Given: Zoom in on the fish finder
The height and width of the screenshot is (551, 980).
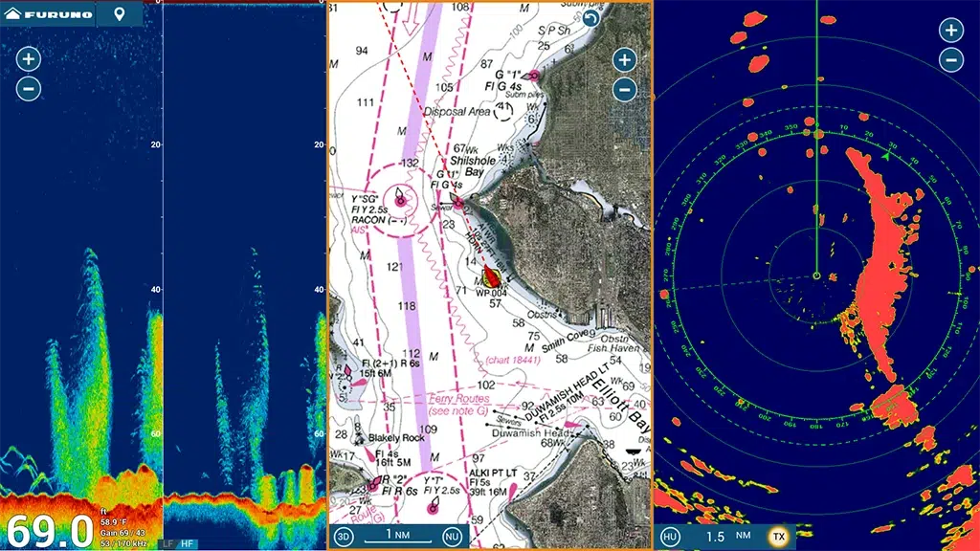Looking at the screenshot, I should pos(29,59).
